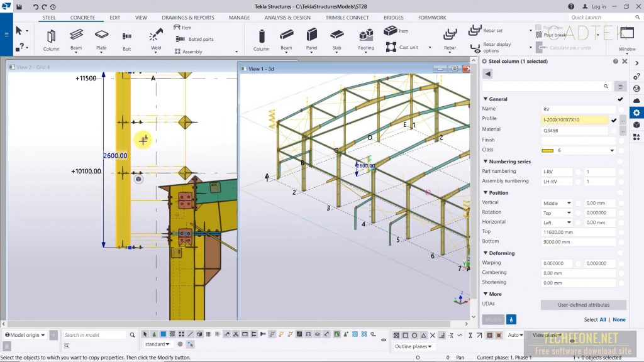Toggle the Profile property checkmark
Image resolution: width=644 pixels, height=362 pixels.
pyautogui.click(x=614, y=120)
